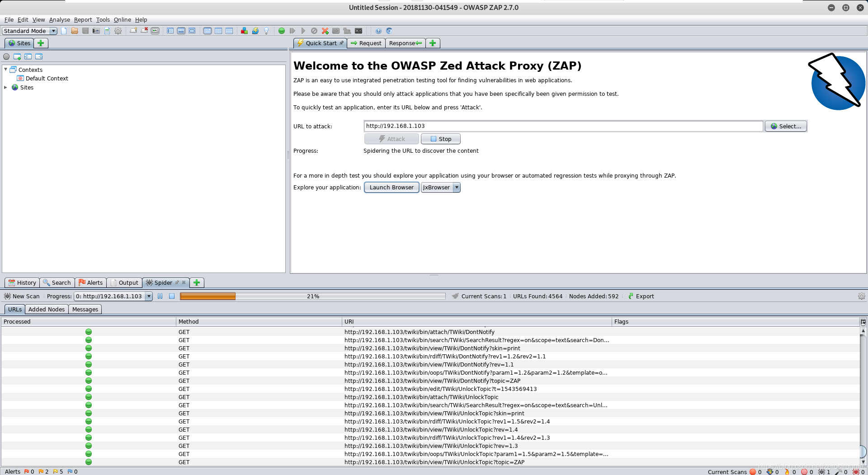This screenshot has height=475, width=868.
Task: Click the table column chooser icon by Flags
Action: [x=863, y=322]
